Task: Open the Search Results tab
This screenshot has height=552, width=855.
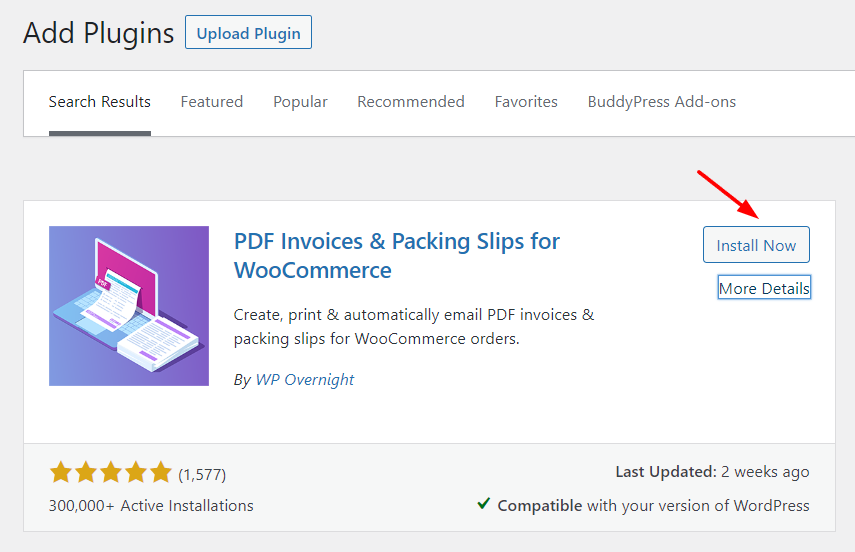Action: (100, 102)
